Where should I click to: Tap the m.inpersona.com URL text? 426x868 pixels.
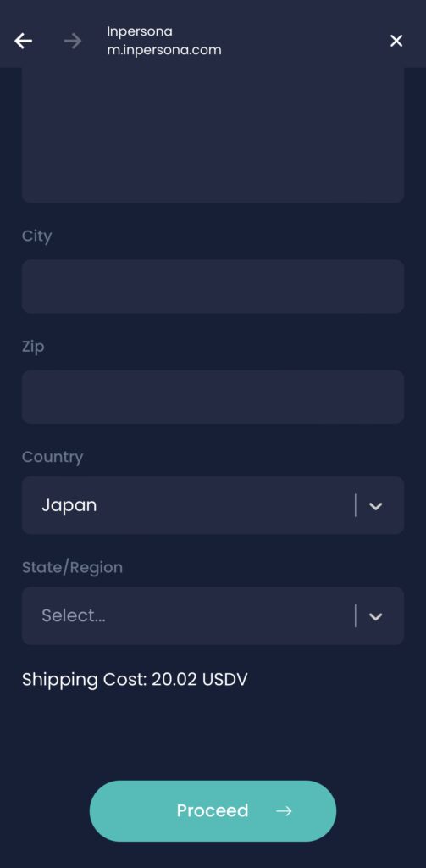point(164,50)
